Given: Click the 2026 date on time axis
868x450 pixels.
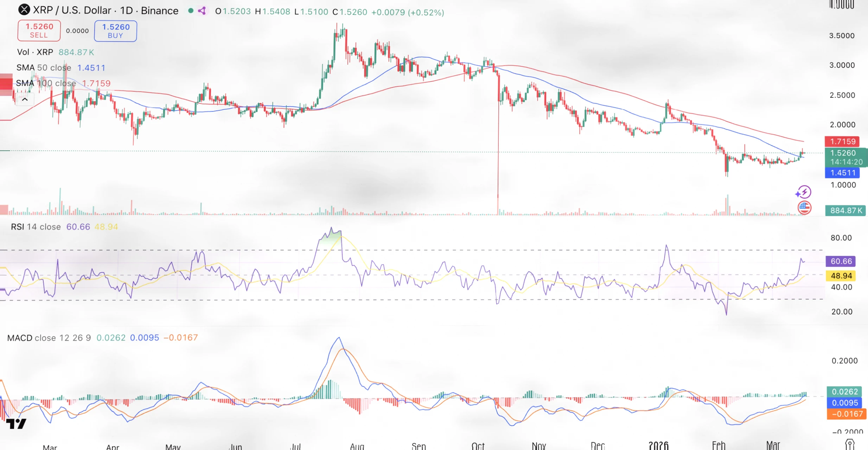Looking at the screenshot, I should coord(658,445).
